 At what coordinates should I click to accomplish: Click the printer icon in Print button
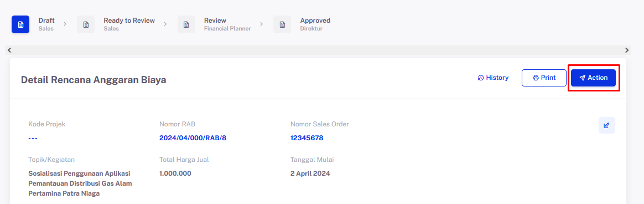(536, 78)
